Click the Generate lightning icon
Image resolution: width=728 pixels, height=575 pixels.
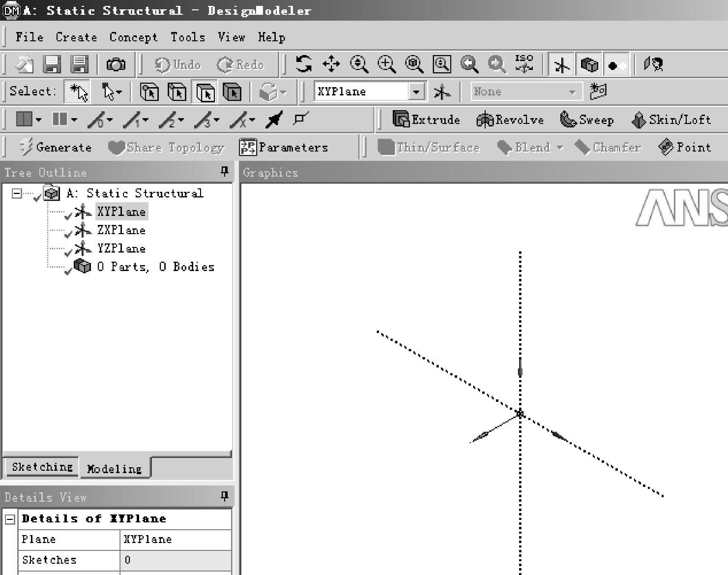26,147
